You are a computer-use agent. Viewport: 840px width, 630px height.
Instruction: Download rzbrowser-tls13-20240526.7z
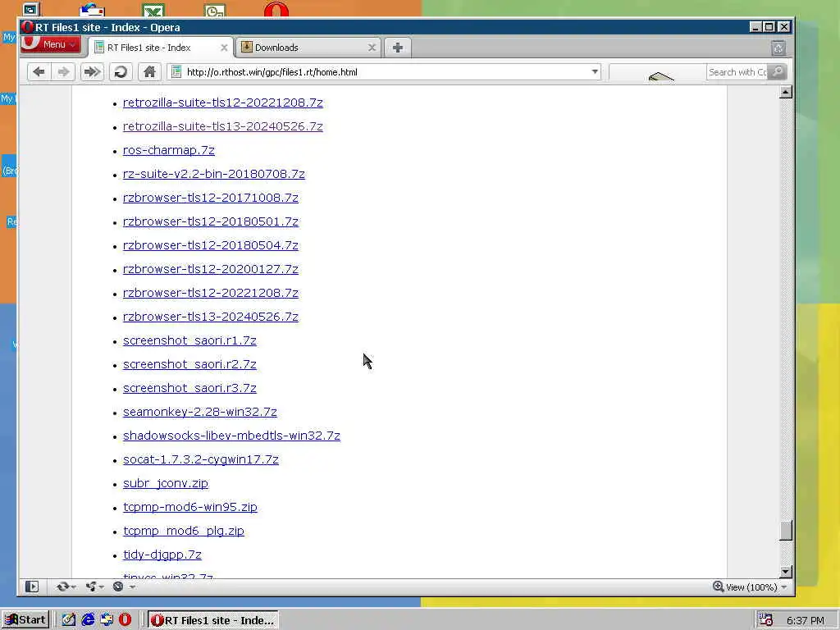[x=211, y=317]
